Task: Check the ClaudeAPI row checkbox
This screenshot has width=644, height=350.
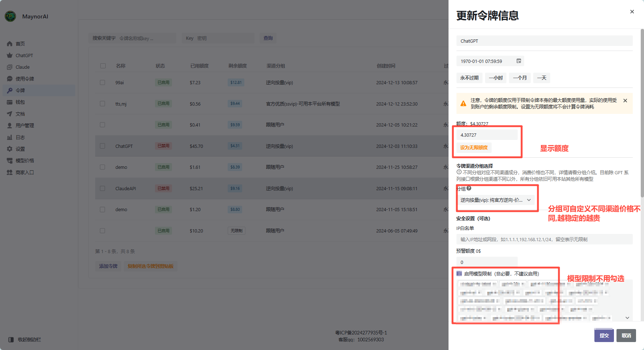Action: pyautogui.click(x=102, y=188)
